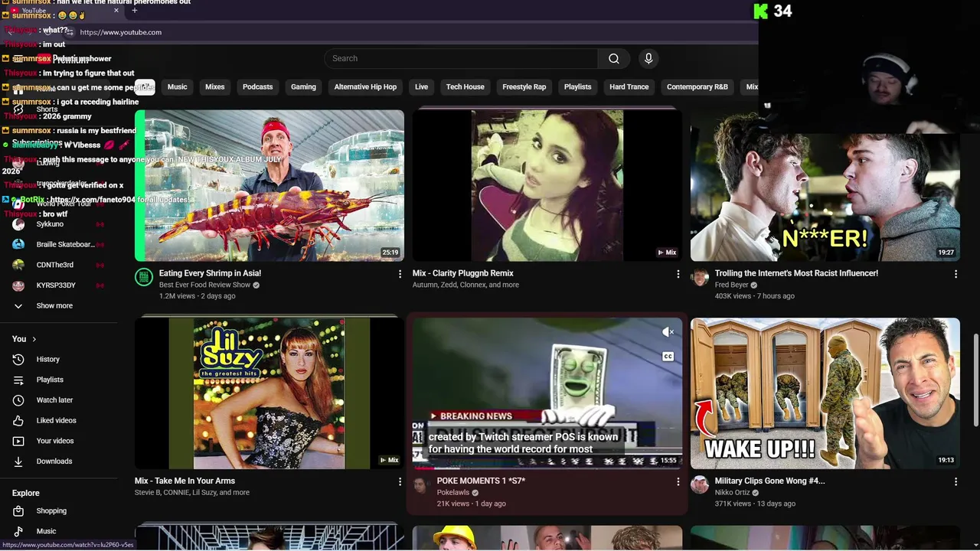Select the Gaming filter chip
The width and height of the screenshot is (980, 551).
pos(303,86)
